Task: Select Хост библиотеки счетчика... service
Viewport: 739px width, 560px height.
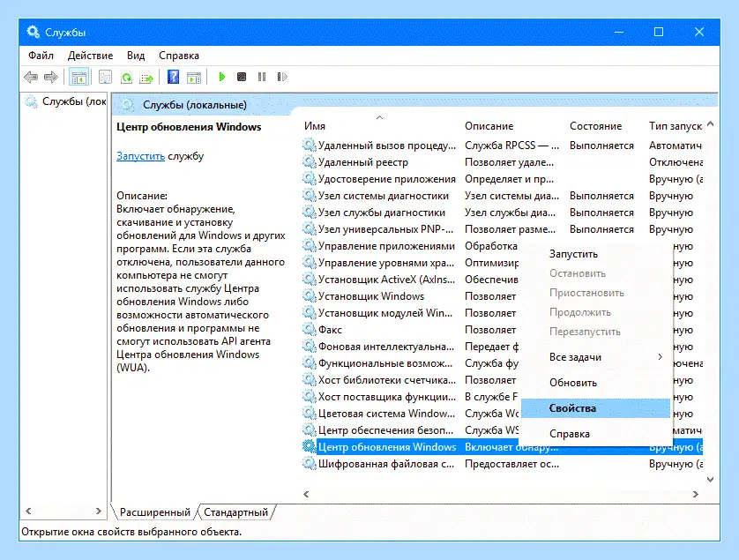Action: tap(387, 380)
